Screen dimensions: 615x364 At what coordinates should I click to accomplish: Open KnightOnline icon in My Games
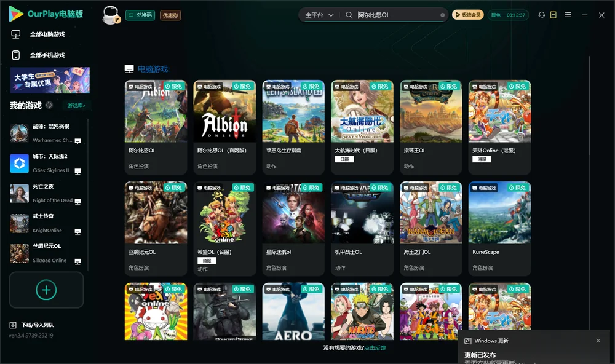[x=19, y=223]
